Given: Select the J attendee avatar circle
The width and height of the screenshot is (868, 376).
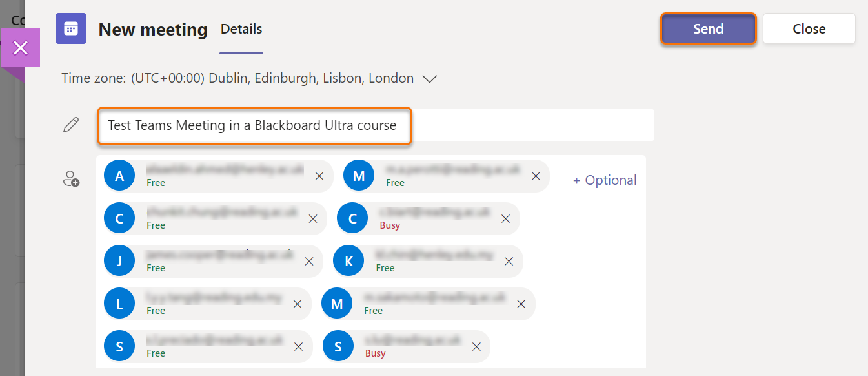Looking at the screenshot, I should (x=119, y=261).
